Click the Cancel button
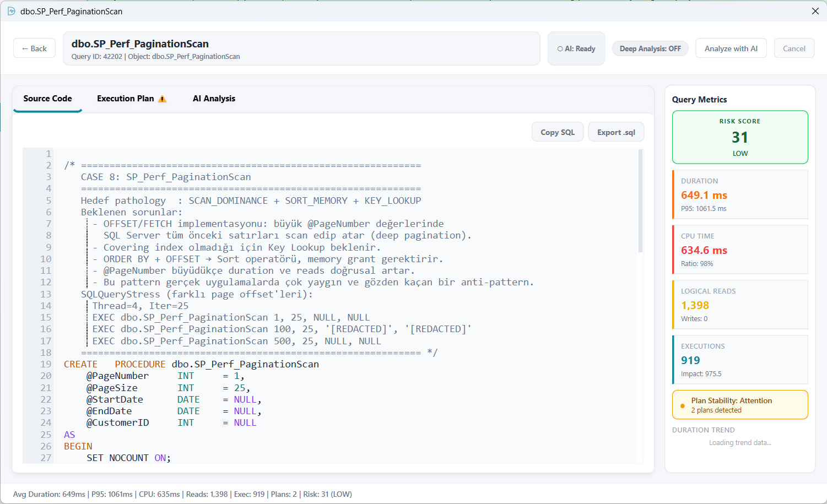The width and height of the screenshot is (827, 504). 794,48
